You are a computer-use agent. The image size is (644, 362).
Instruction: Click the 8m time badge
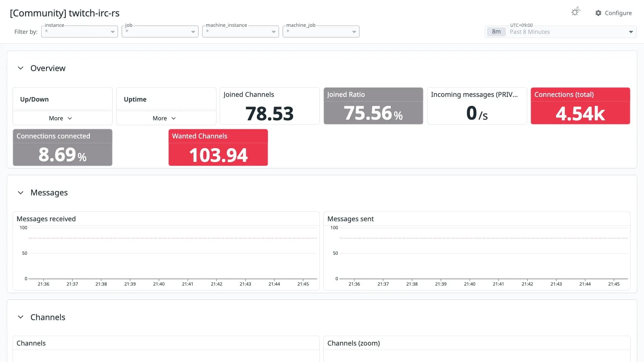coord(496,32)
